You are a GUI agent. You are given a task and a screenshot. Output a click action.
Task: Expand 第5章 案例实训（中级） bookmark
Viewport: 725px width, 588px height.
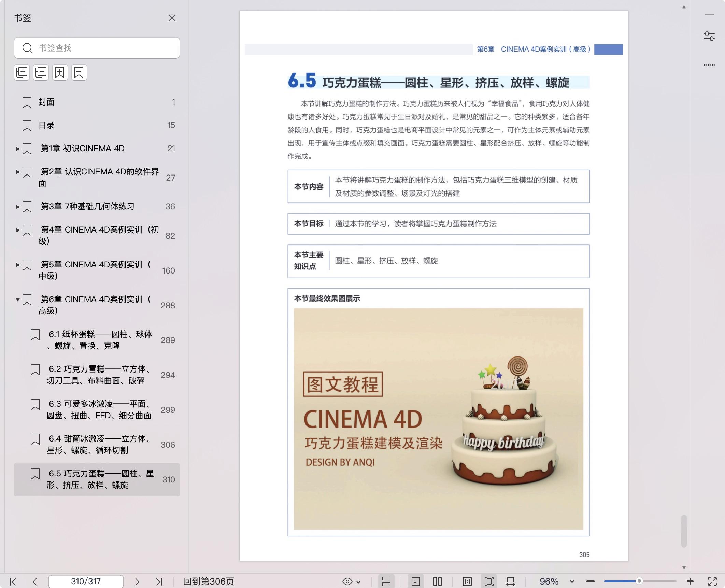(17, 265)
